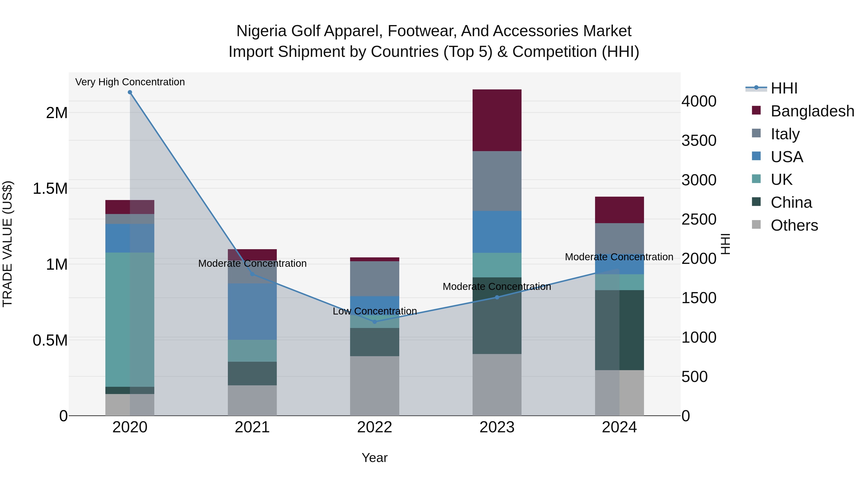Click the HHI line marker in legend

pyautogui.click(x=756, y=87)
